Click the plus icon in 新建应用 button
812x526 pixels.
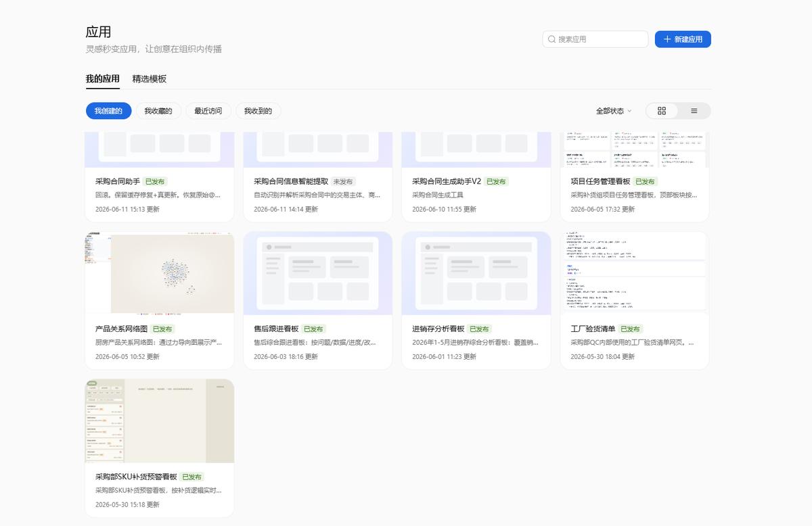coord(667,39)
